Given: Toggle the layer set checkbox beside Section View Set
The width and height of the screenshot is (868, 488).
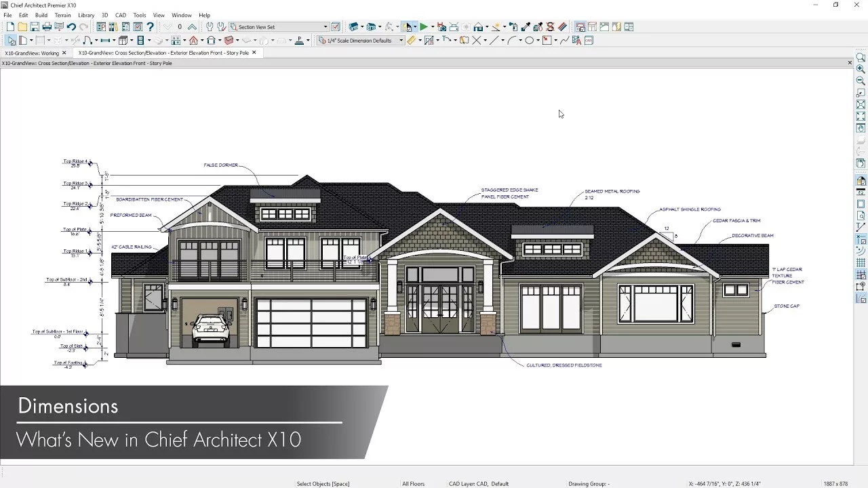Looking at the screenshot, I should (x=335, y=27).
